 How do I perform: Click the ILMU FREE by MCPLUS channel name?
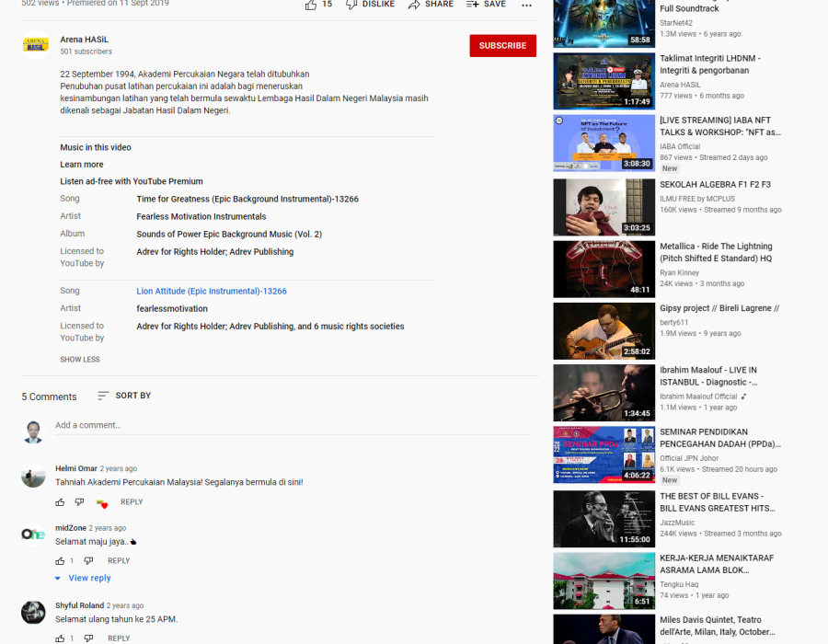click(x=697, y=199)
